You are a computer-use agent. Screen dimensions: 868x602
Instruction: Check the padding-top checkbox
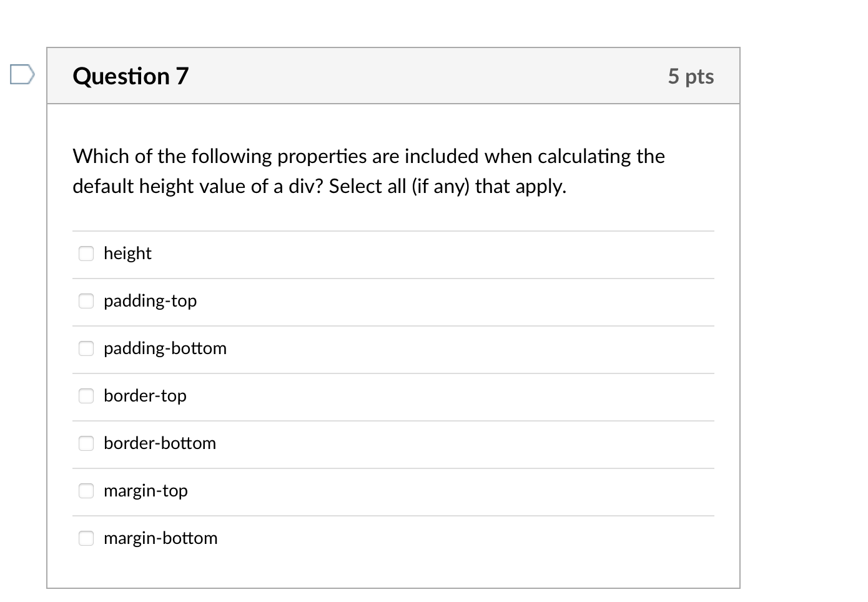[86, 301]
